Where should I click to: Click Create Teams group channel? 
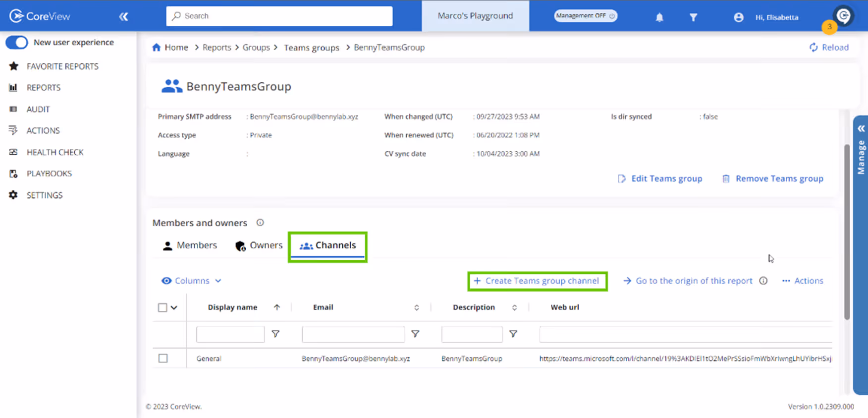(537, 281)
